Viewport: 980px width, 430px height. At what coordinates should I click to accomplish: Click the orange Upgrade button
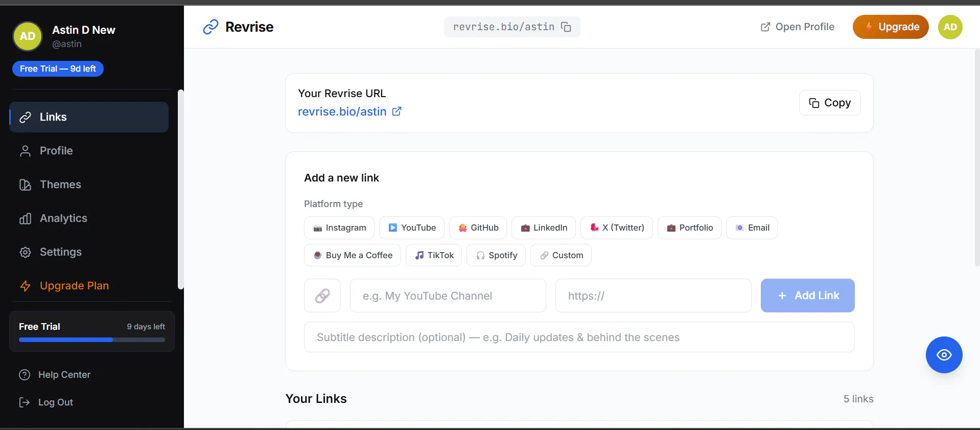click(891, 27)
